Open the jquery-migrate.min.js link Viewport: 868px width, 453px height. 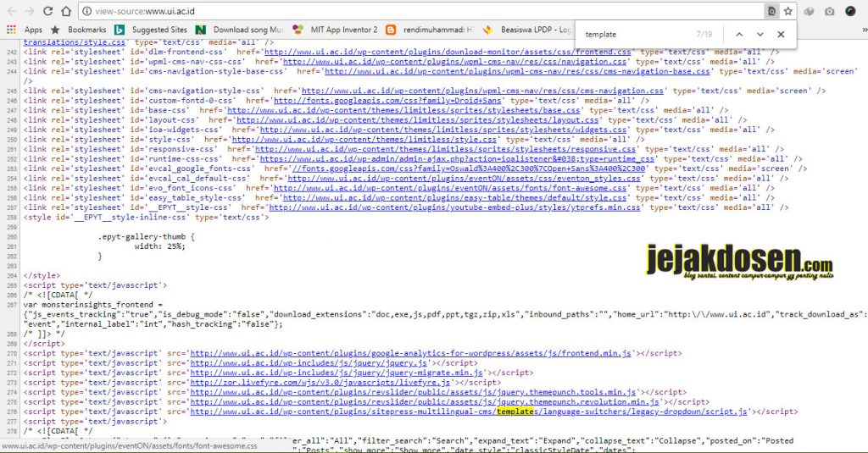pos(337,373)
